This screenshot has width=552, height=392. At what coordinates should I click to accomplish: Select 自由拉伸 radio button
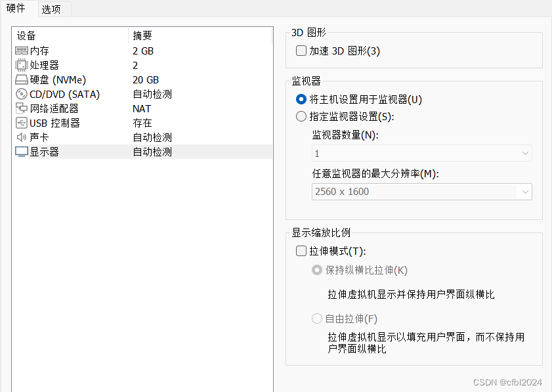click(317, 318)
